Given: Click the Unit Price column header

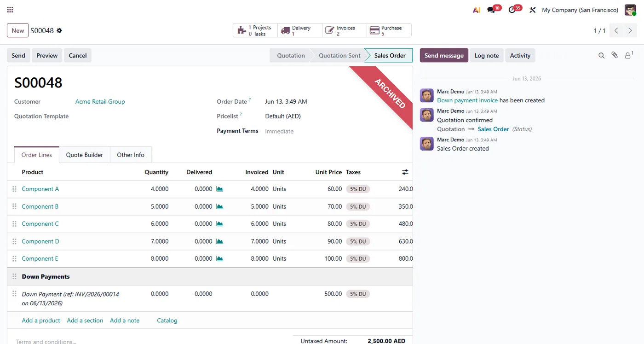Looking at the screenshot, I should (x=328, y=172).
